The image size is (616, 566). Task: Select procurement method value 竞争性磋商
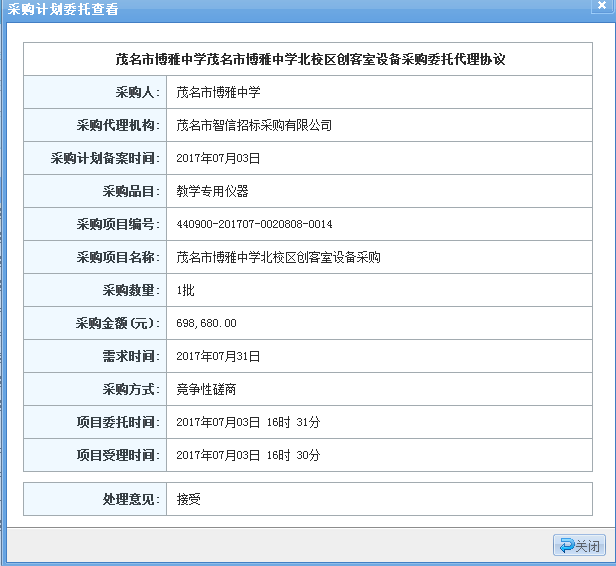pyautogui.click(x=206, y=389)
